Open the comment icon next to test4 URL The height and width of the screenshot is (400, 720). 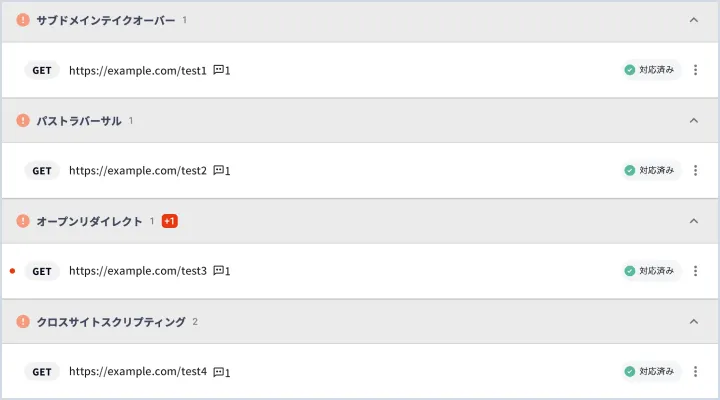pyautogui.click(x=219, y=371)
